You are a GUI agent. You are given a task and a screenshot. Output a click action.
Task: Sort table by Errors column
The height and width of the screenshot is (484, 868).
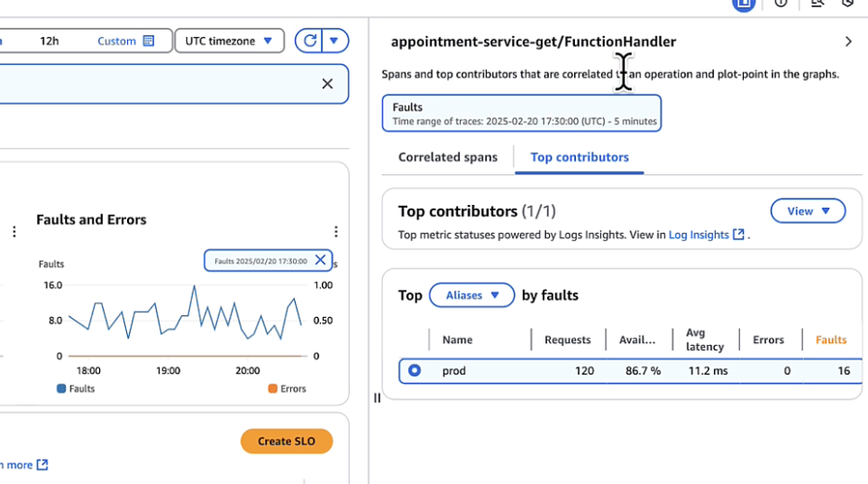768,340
